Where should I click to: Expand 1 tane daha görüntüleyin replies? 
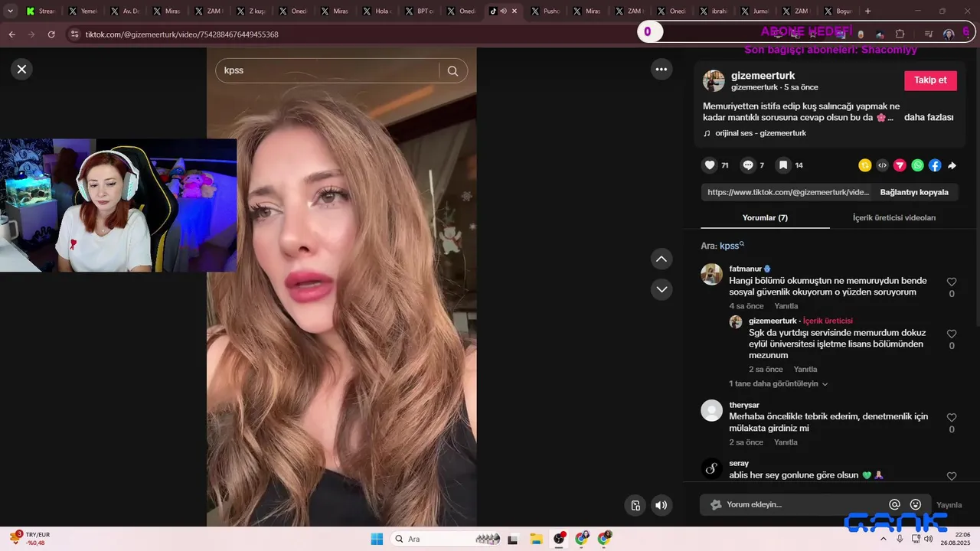[x=778, y=383]
